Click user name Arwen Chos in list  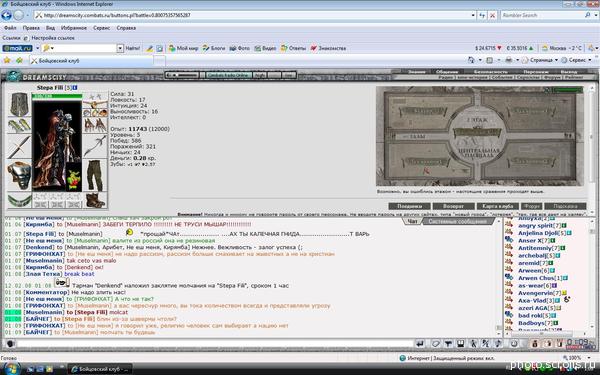click(x=536, y=278)
